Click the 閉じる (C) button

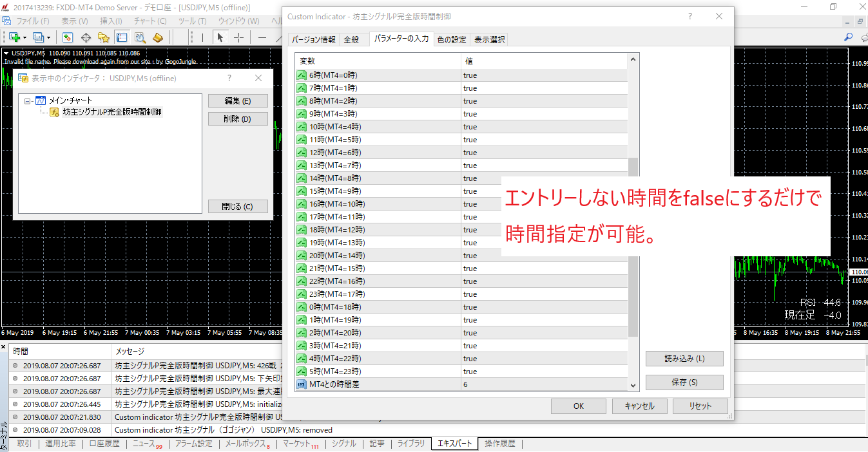(x=238, y=207)
